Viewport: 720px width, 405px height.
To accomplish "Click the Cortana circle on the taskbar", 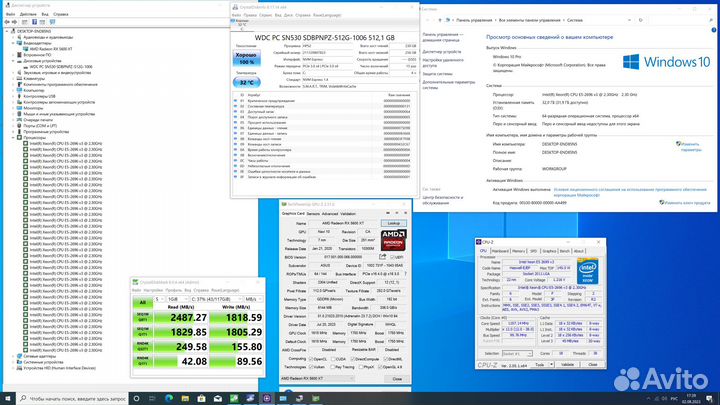I will (136, 399).
